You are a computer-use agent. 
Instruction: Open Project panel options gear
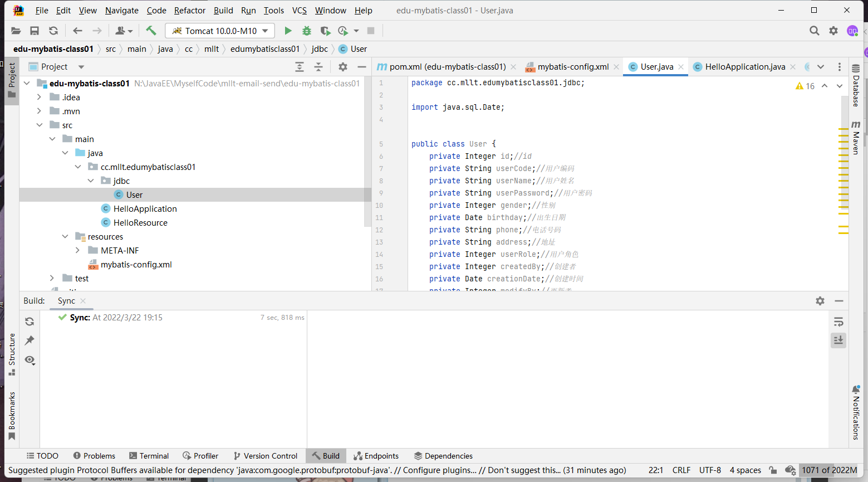pos(343,67)
